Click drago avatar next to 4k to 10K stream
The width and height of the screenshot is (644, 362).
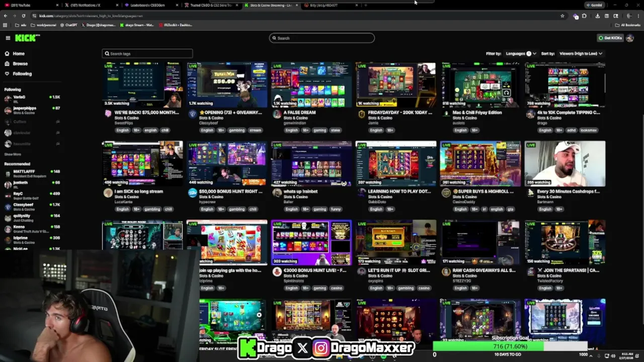(530, 114)
